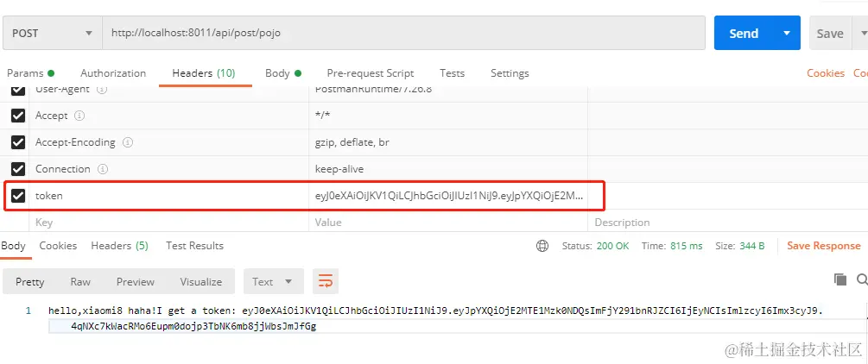Click the 'keep-alive' value cell

tap(448, 169)
